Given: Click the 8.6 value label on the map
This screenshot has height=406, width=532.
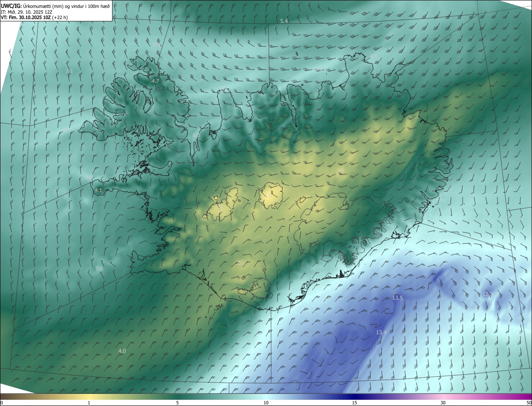Looking at the screenshot, I should [89, 177].
